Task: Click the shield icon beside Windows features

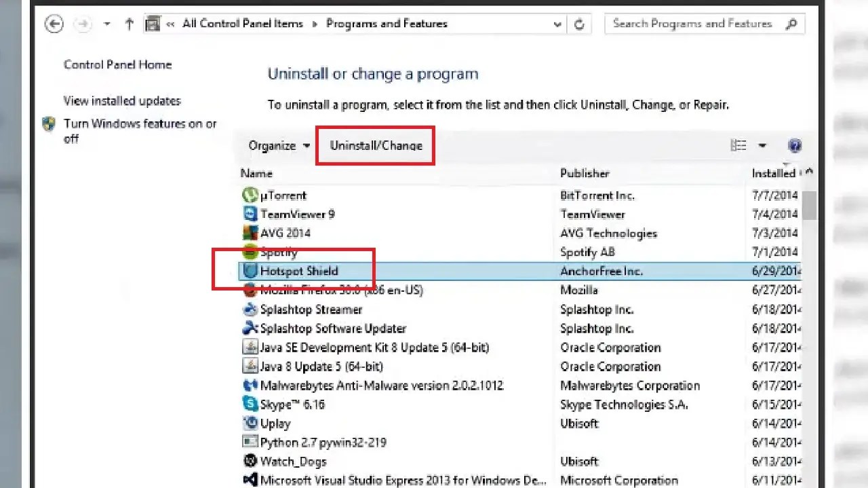Action: pos(49,124)
